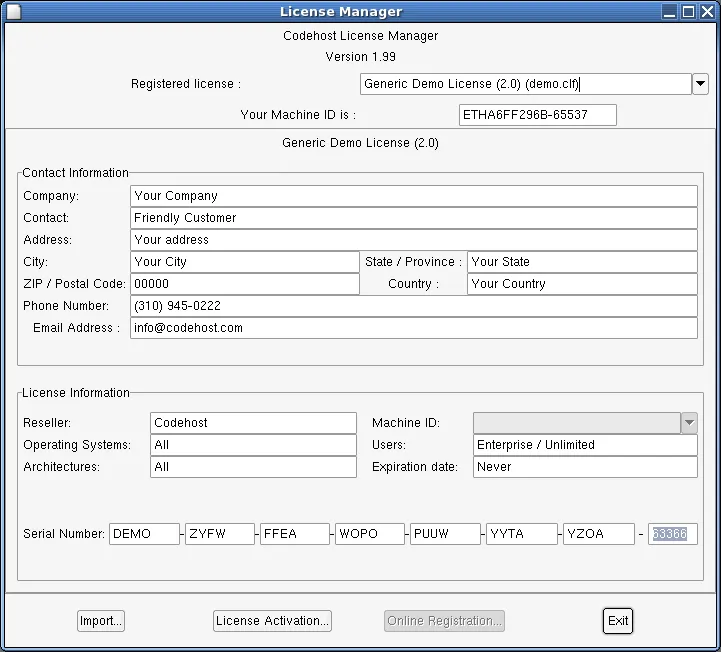This screenshot has width=721, height=652.
Task: Click the Registered license combo box field
Action: point(526,84)
